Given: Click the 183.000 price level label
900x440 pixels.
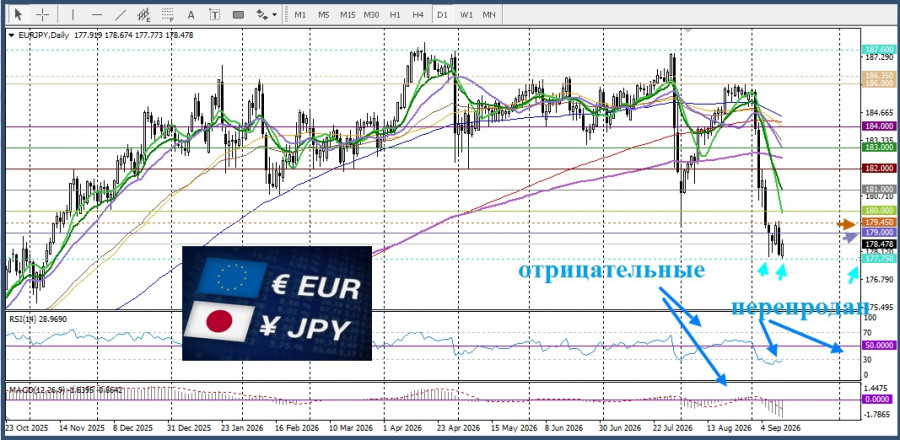Looking at the screenshot, I should 879,147.
